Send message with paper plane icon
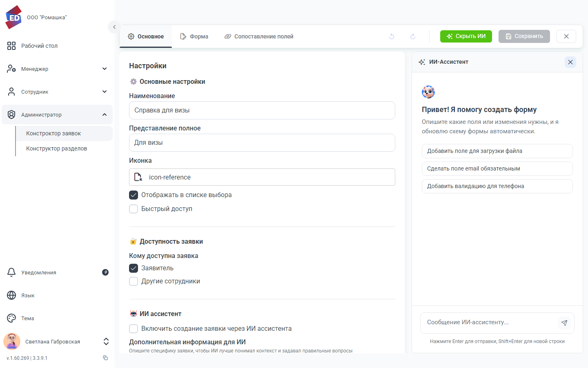The width and height of the screenshot is (588, 368). (x=564, y=323)
